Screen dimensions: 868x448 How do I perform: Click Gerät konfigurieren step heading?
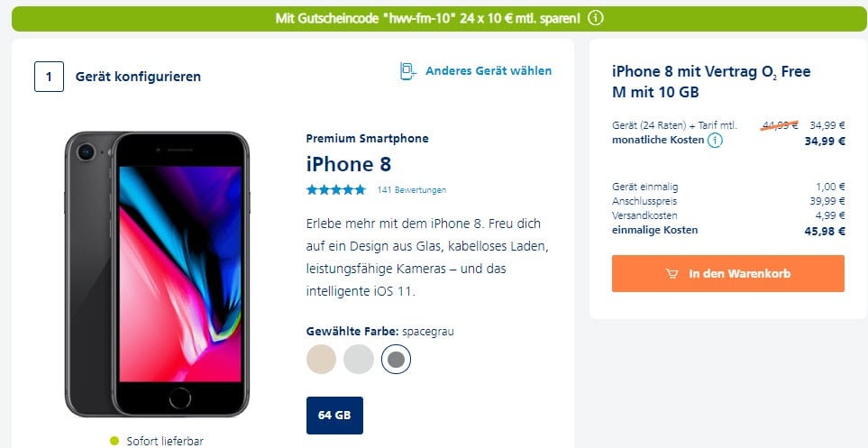138,77
